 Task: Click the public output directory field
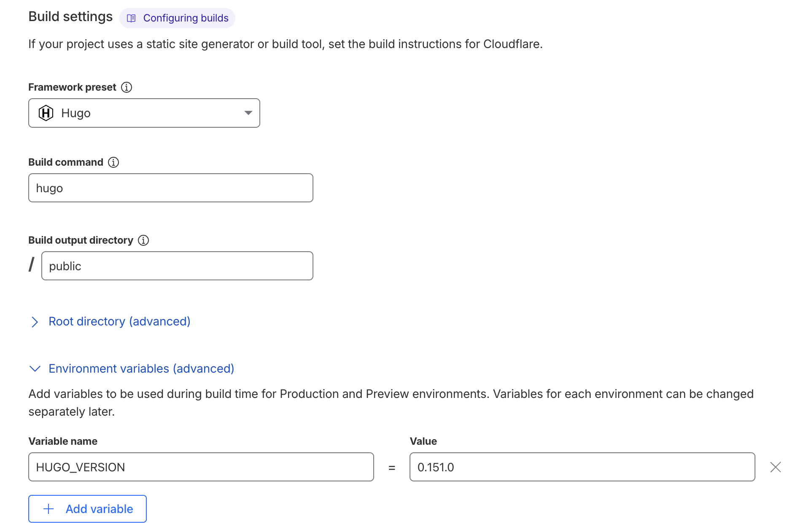(x=177, y=266)
